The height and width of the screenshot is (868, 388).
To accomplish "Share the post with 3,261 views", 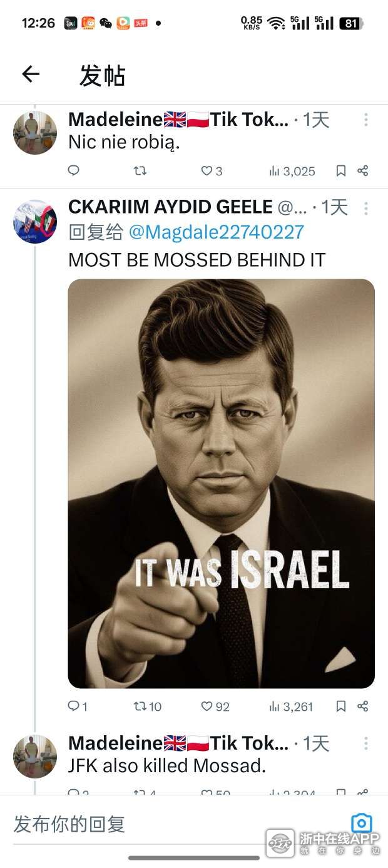I will point(363,706).
